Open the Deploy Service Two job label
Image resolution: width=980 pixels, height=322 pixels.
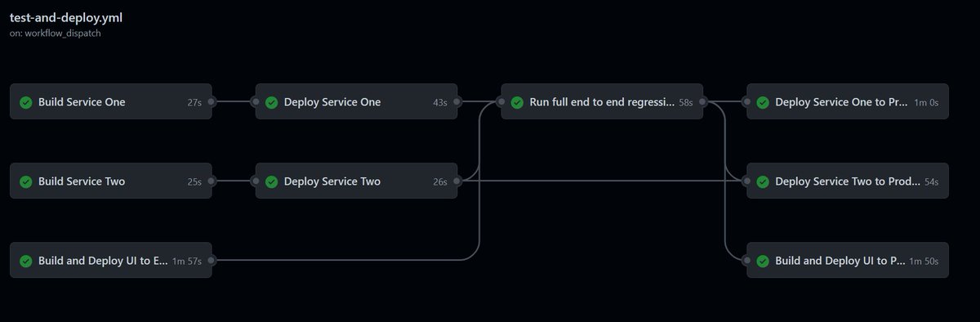pyautogui.click(x=332, y=181)
